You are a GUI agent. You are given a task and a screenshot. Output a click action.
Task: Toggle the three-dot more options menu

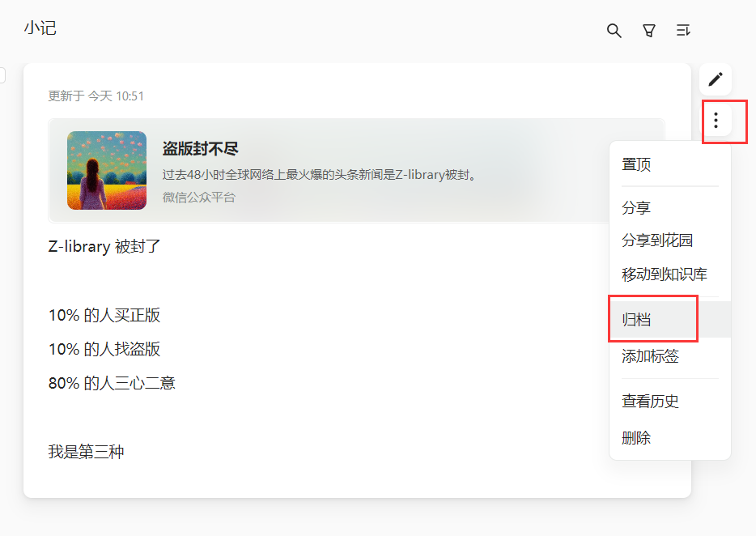coord(716,120)
